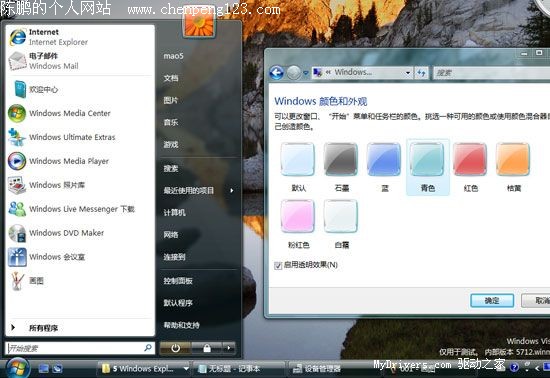Open 网络 Network link

point(171,235)
